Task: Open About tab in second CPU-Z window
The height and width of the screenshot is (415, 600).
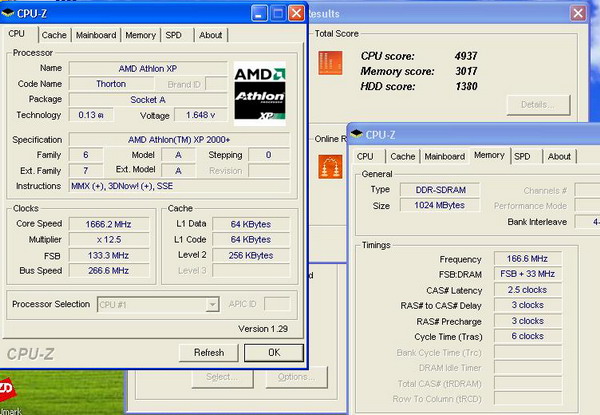Action: (559, 156)
